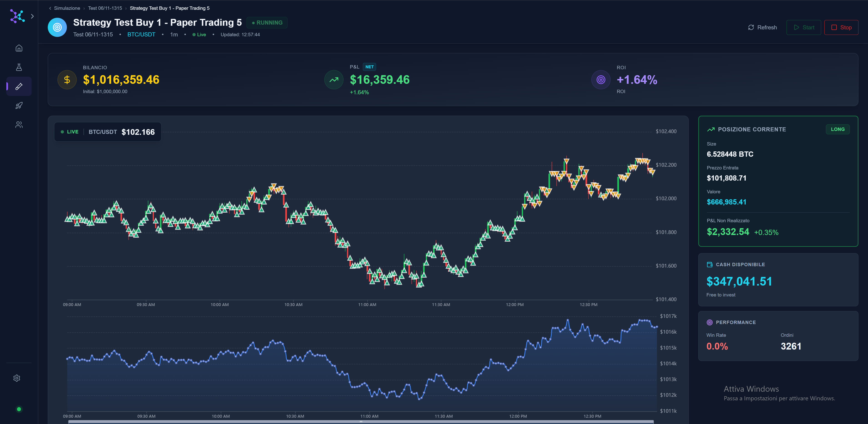This screenshot has height=424, width=868.
Task: Click the app logo icon
Action: pyautogui.click(x=17, y=16)
